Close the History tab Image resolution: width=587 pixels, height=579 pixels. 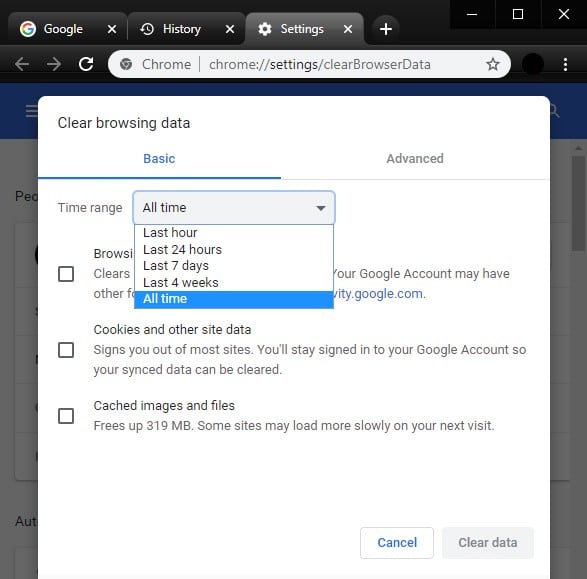[230, 29]
